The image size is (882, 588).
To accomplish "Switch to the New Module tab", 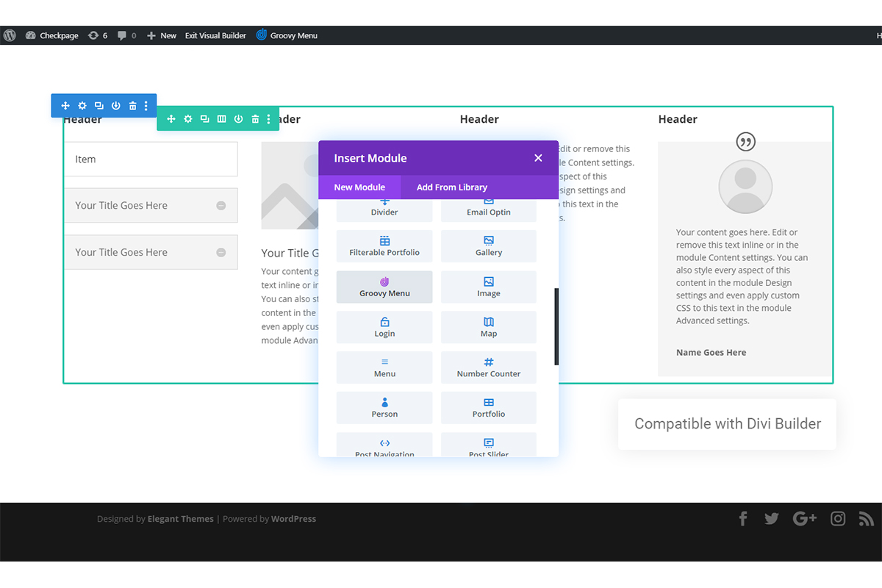I will click(359, 187).
